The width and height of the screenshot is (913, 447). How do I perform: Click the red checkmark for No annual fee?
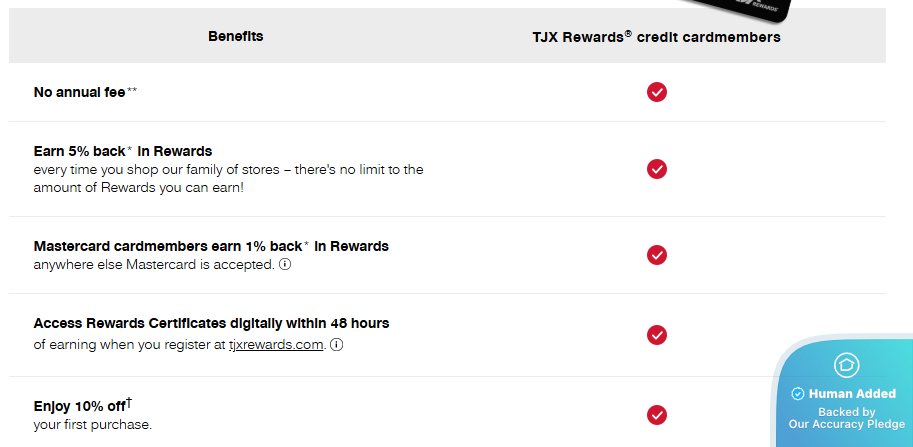click(x=657, y=92)
